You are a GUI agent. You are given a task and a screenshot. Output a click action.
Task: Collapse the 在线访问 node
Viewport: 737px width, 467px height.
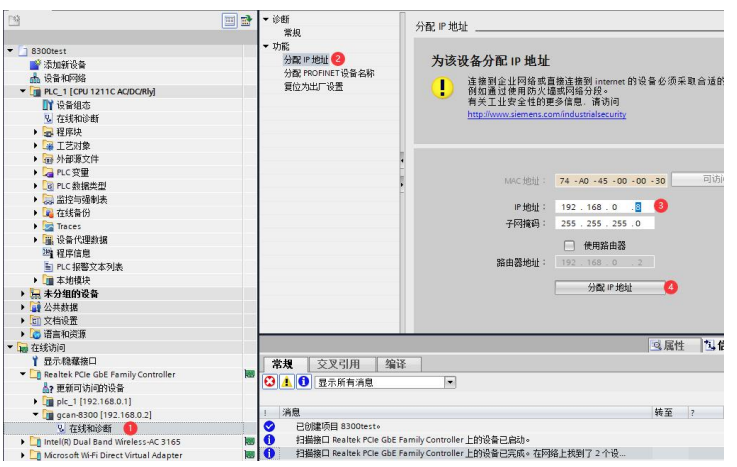pos(10,348)
